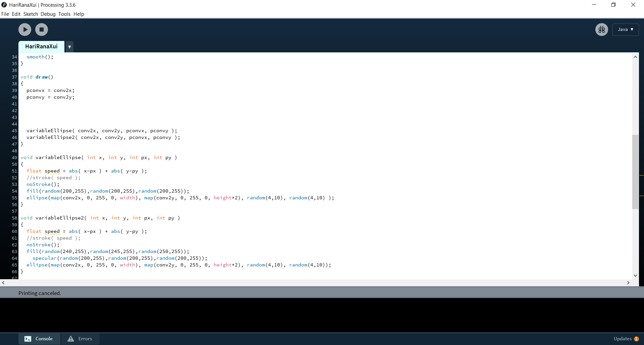
Task: Switch to the Console panel
Action: [x=39, y=339]
